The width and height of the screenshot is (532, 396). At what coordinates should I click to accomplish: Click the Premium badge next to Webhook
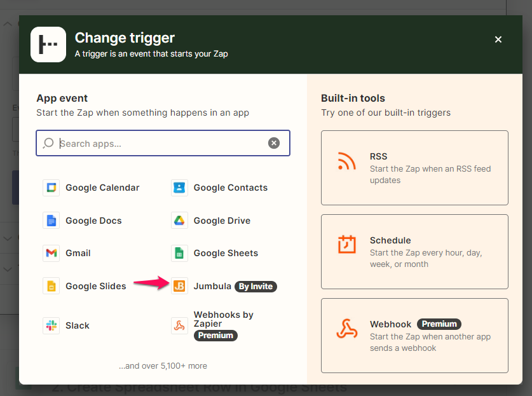click(439, 324)
